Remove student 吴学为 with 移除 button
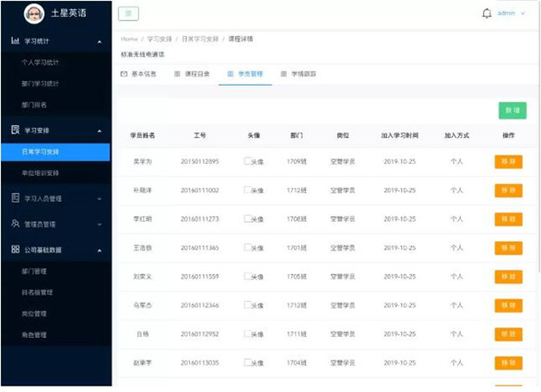The width and height of the screenshot is (541, 392). pos(509,162)
